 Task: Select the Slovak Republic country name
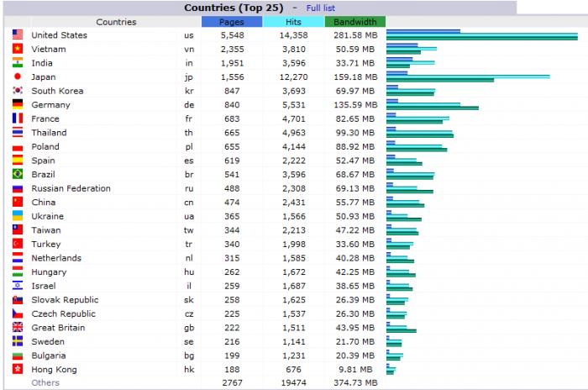tap(65, 299)
